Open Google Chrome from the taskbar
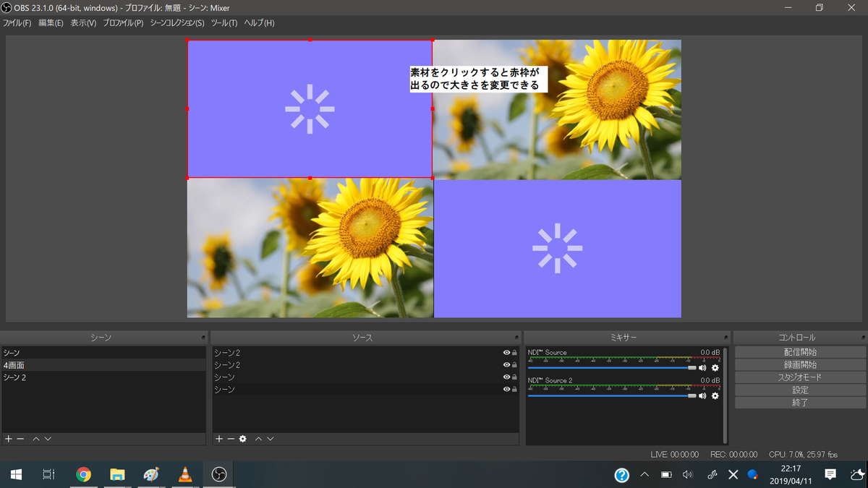The image size is (868, 488). 84,474
